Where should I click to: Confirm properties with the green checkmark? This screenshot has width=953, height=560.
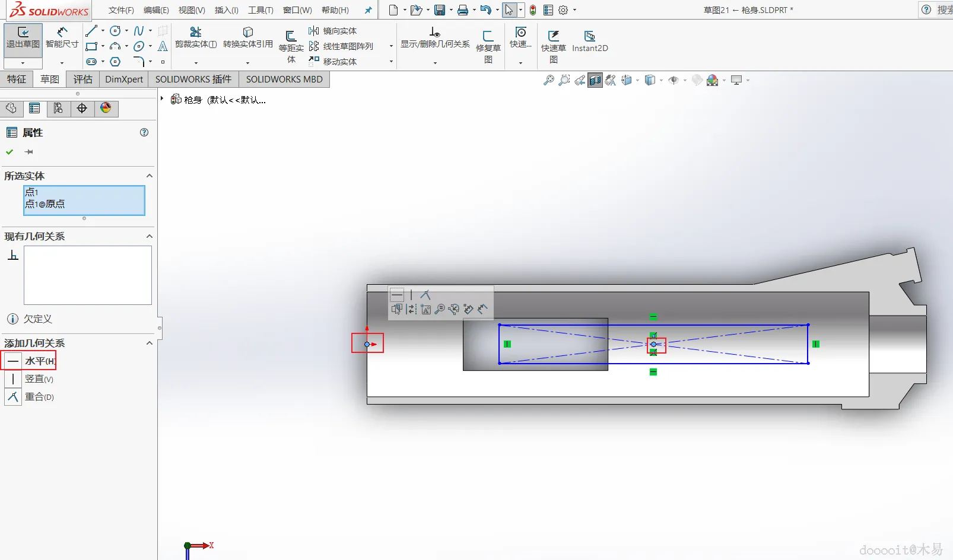pos(9,152)
